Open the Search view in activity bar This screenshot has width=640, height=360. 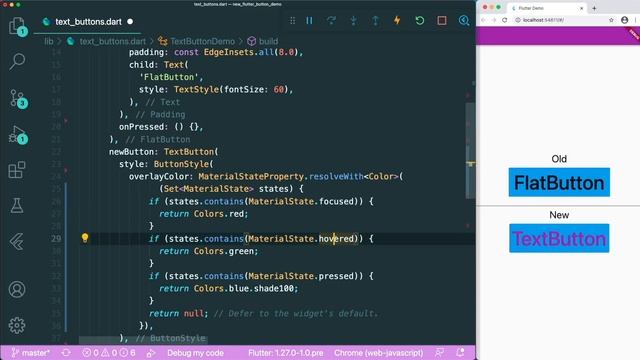17,62
